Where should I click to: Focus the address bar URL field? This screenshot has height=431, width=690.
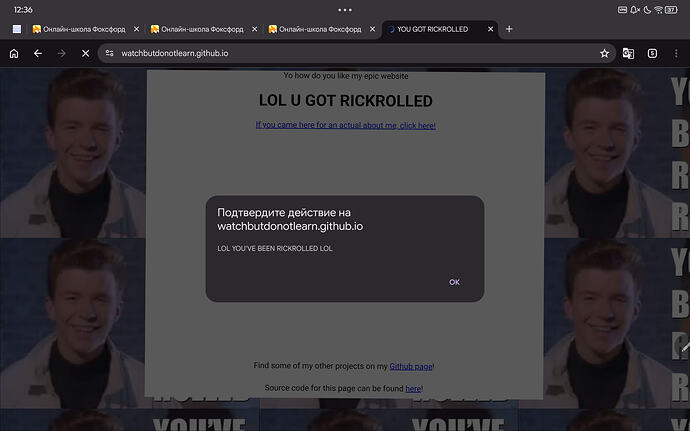[356, 53]
